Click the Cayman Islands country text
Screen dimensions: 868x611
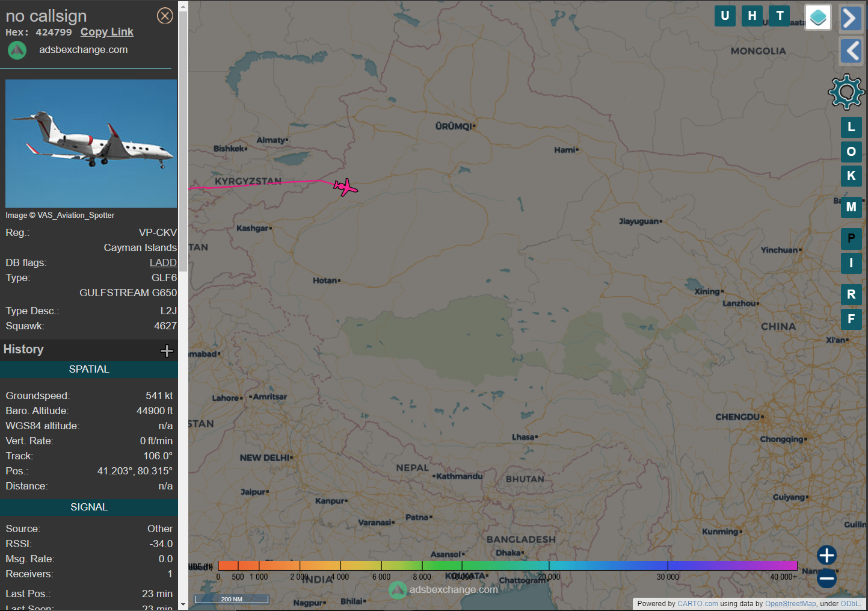coord(140,247)
